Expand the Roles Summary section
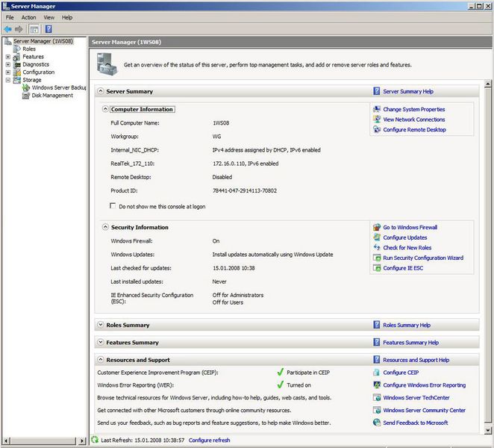The height and width of the screenshot is (448, 494). (100, 325)
